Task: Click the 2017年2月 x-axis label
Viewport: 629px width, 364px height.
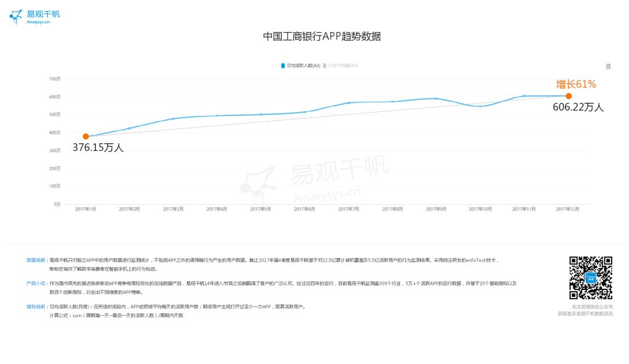Action: (129, 209)
